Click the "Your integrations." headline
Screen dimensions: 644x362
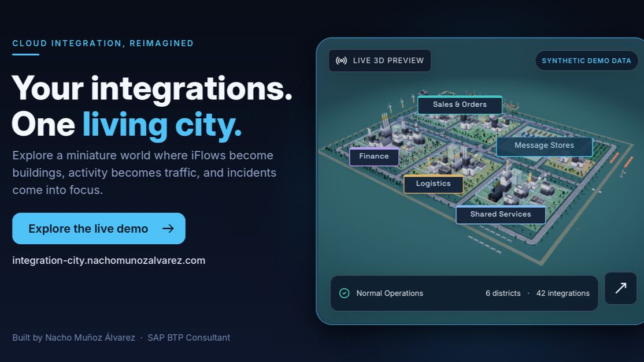[x=152, y=88]
